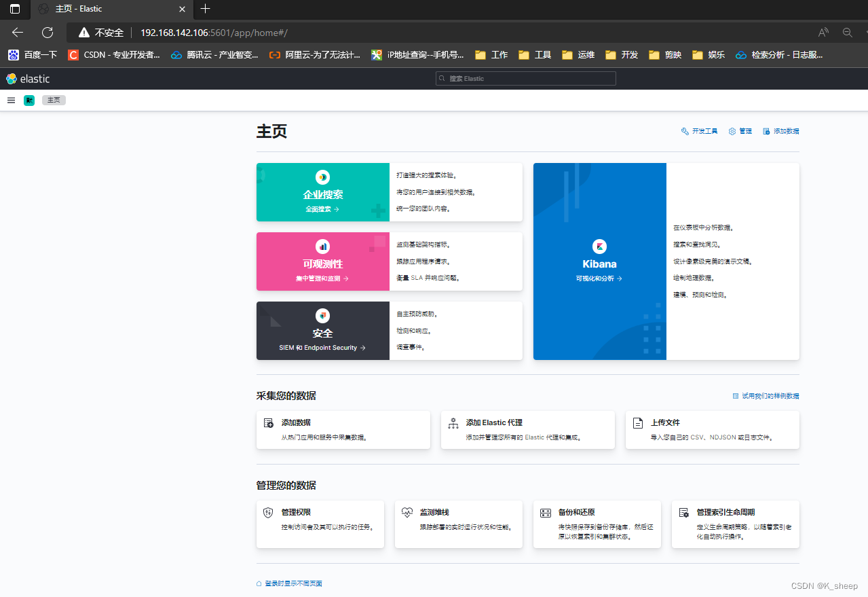868x597 pixels.
Task: Follow the 集中管理和监测 arrow link
Action: click(x=322, y=278)
